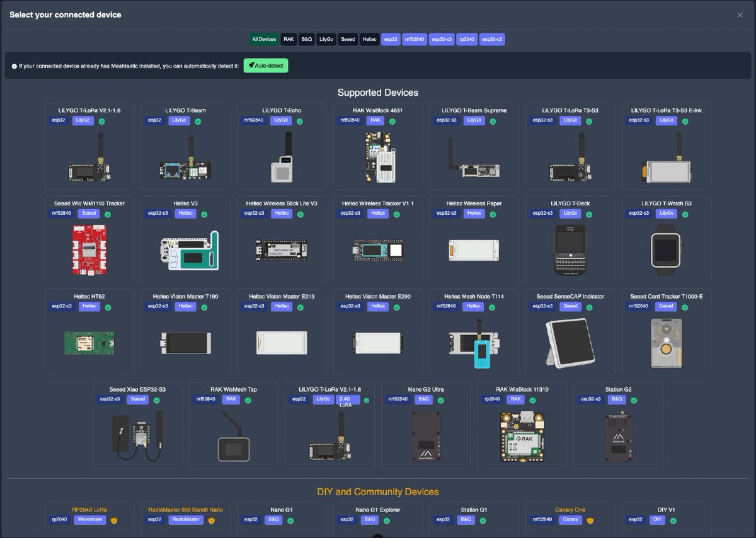The image size is (756, 538).
Task: Choose the LILYGO T-Beam board image
Action: tap(185, 157)
